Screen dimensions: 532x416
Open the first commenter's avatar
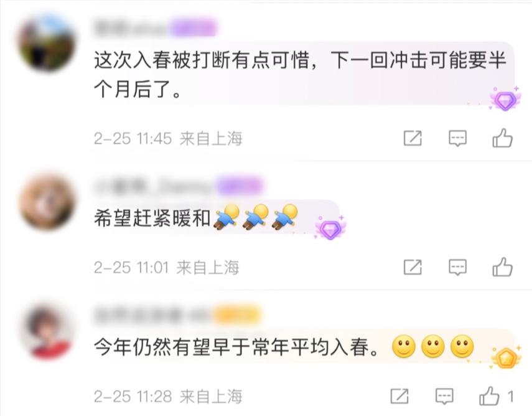[47, 43]
